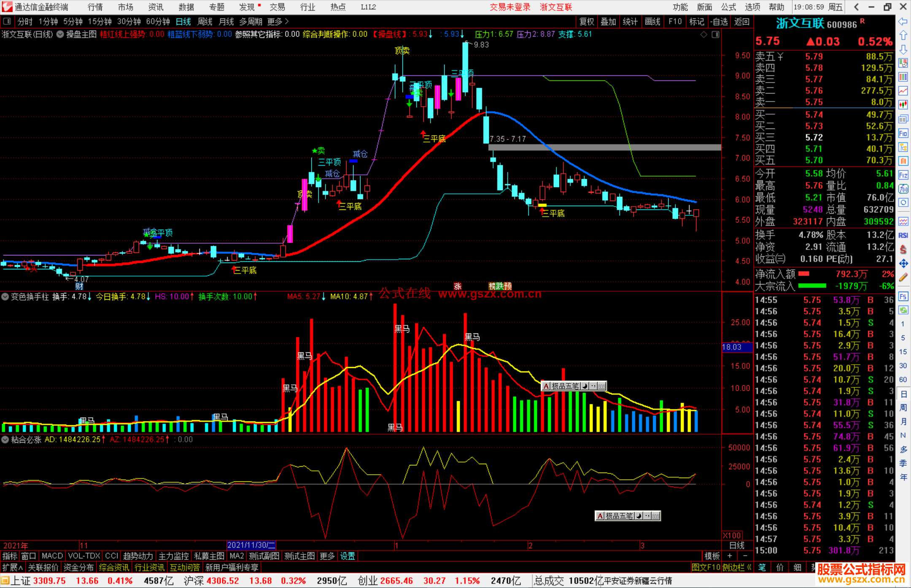The height and width of the screenshot is (588, 911).
Task: Click the 返回 back button
Action: pos(741,21)
